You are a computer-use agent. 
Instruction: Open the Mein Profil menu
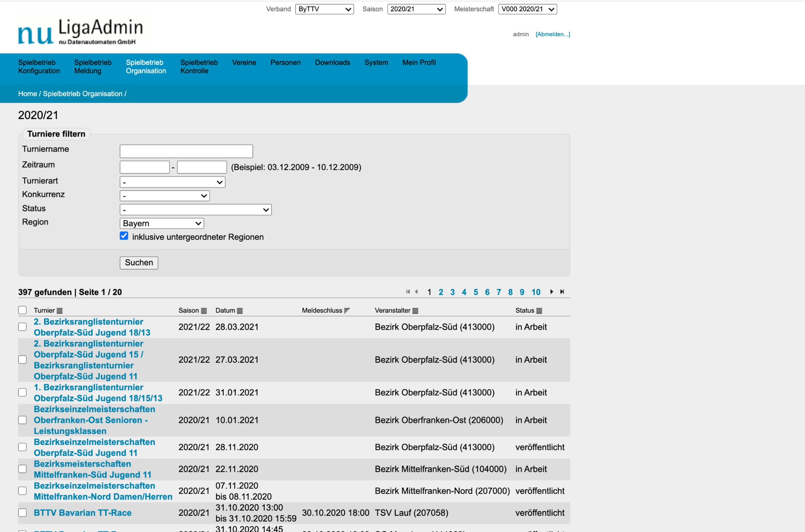click(419, 62)
